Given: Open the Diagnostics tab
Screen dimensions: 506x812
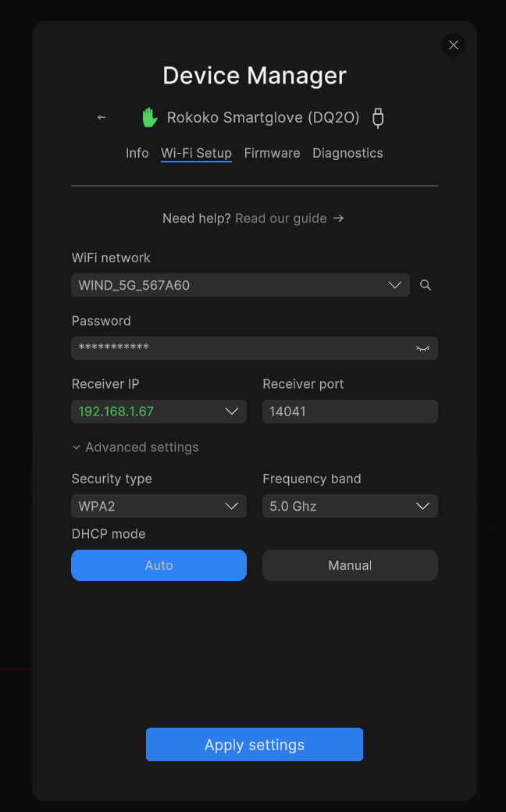Looking at the screenshot, I should (347, 153).
